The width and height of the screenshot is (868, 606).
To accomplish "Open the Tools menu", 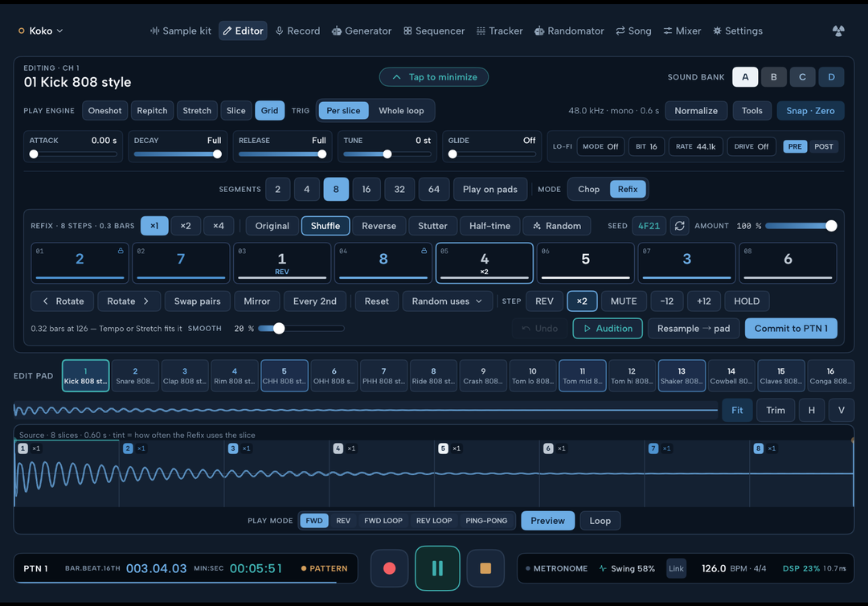I will [x=751, y=111].
